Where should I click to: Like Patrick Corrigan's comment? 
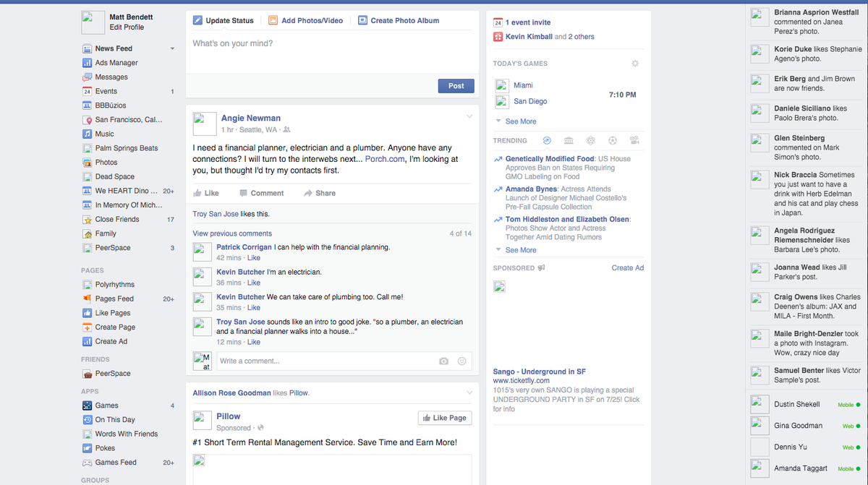tap(254, 257)
